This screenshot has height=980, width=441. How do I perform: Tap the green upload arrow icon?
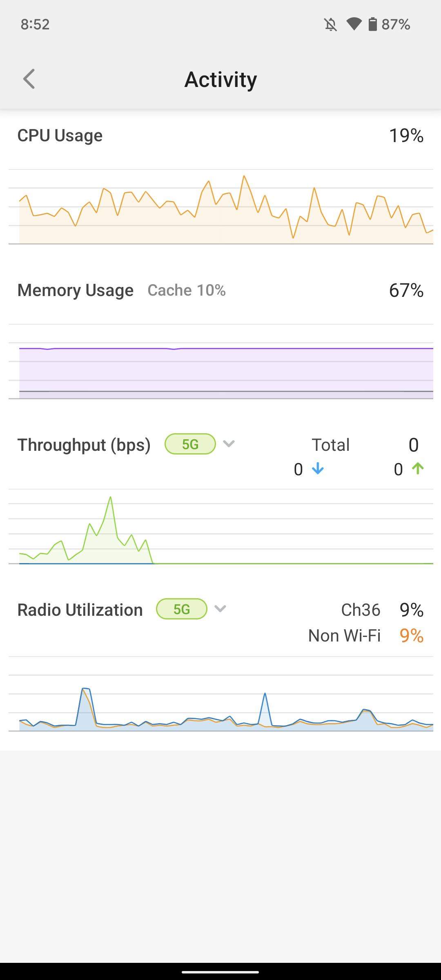tap(418, 469)
